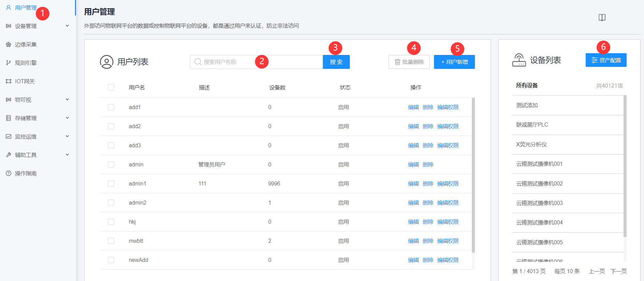Click the device list vertical scrollbar

(x=625, y=166)
